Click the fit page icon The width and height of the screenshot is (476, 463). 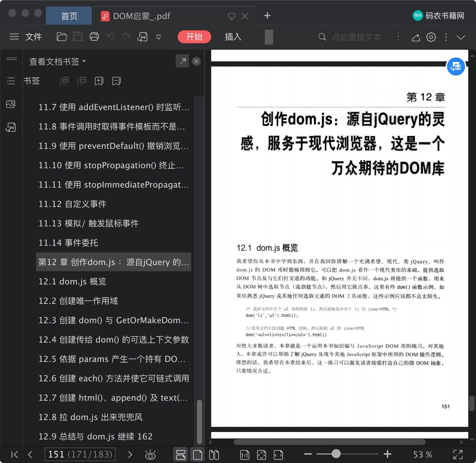tap(262, 455)
